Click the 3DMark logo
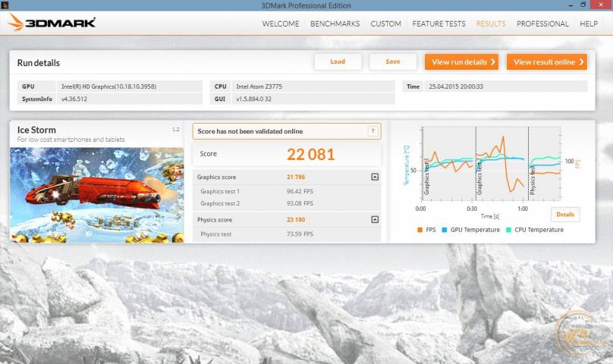The width and height of the screenshot is (613, 364). pyautogui.click(x=52, y=23)
